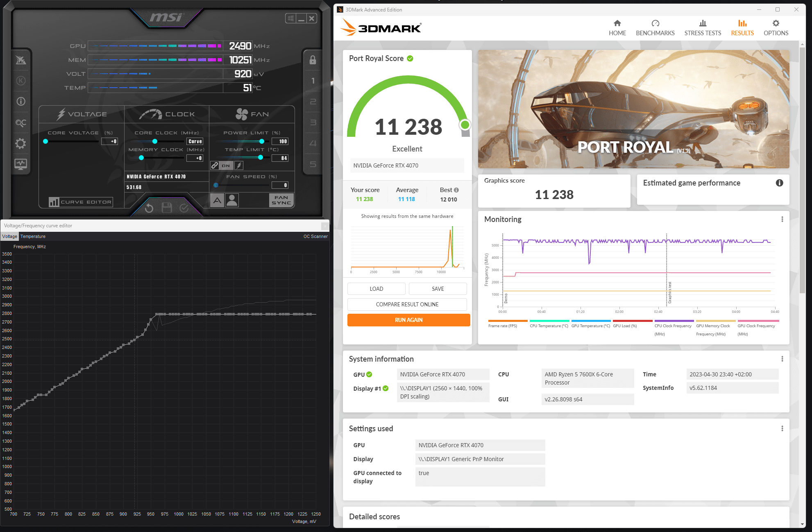
Task: Click the Memory Clock slider handle
Action: 141,158
